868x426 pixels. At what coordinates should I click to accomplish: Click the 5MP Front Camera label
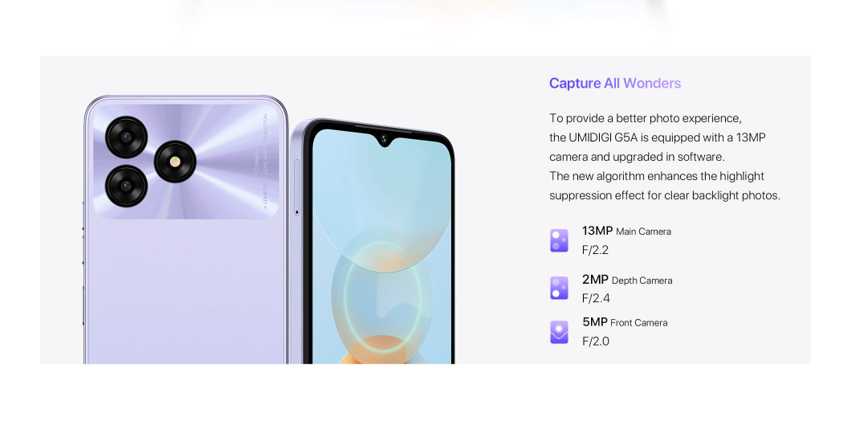coord(625,322)
